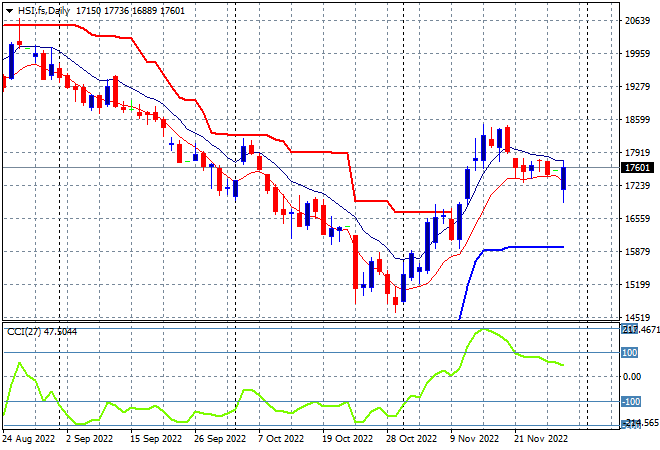The width and height of the screenshot is (660, 450).
Task: Click the latest blue candlestick at 17601
Action: pos(564,178)
